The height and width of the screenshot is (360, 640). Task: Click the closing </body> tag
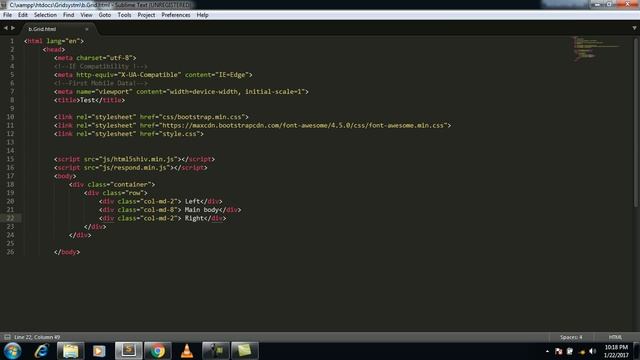(67, 252)
